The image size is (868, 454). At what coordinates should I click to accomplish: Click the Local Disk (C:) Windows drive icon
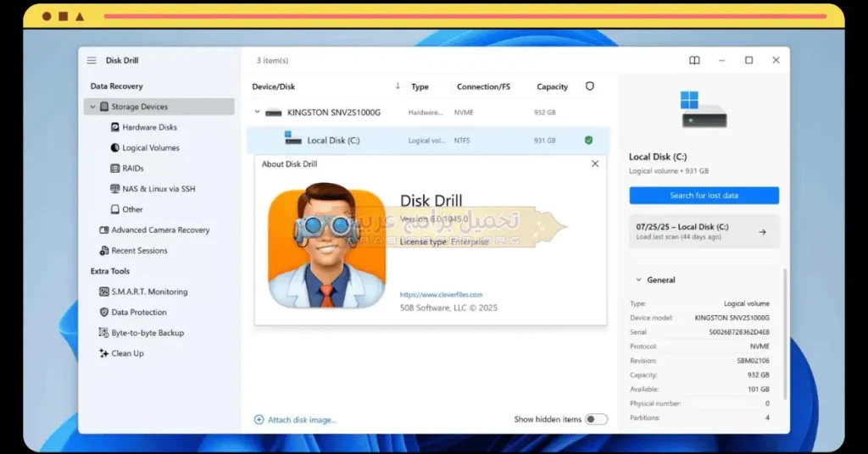pos(292,138)
